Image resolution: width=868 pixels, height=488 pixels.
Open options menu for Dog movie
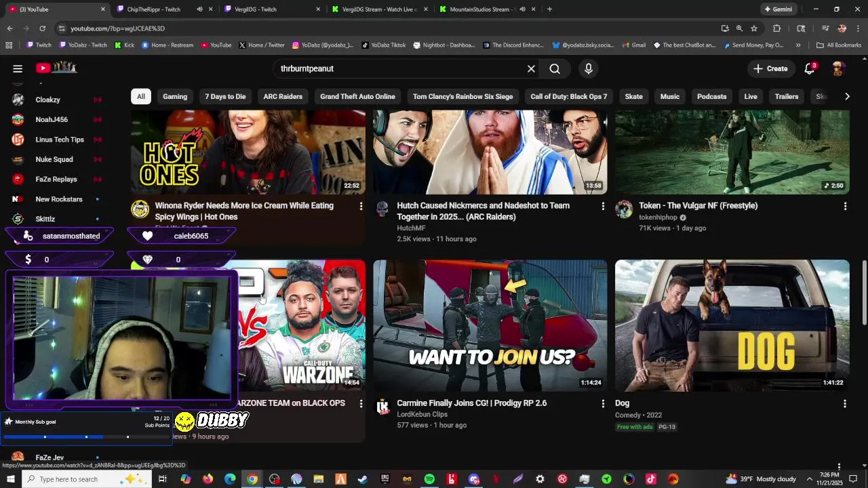tap(845, 403)
